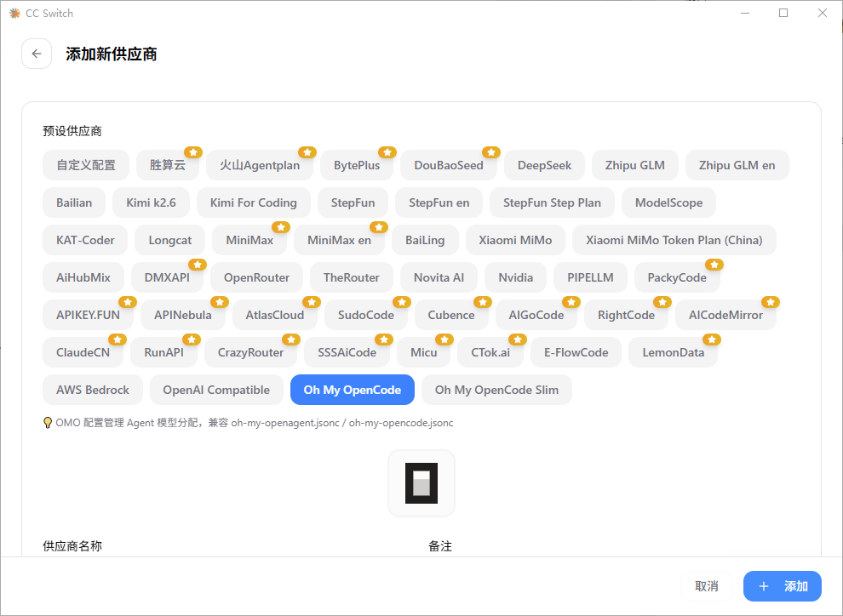Select BaiLing provider
This screenshot has height=616, width=843.
click(425, 240)
